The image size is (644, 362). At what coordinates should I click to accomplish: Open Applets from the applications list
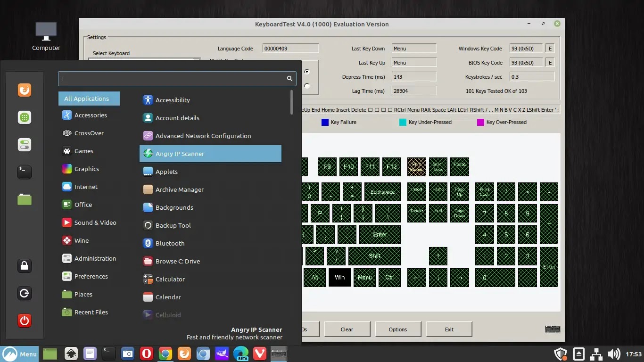pyautogui.click(x=210, y=172)
